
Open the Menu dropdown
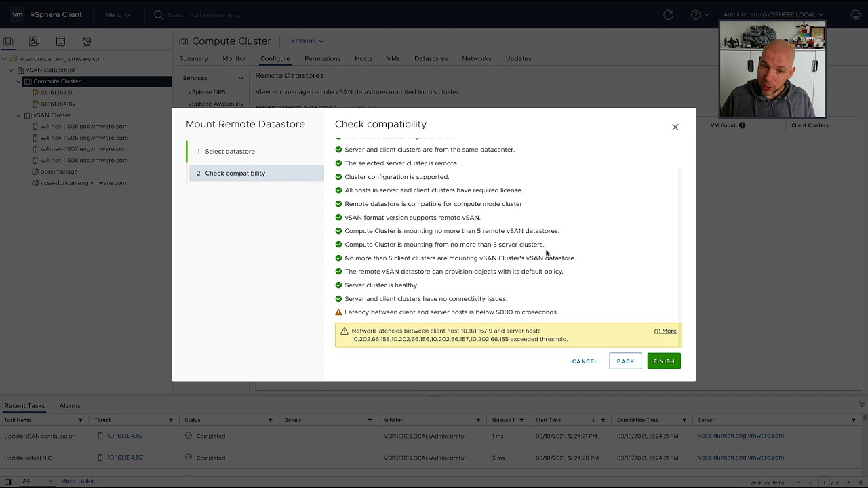[x=118, y=14]
